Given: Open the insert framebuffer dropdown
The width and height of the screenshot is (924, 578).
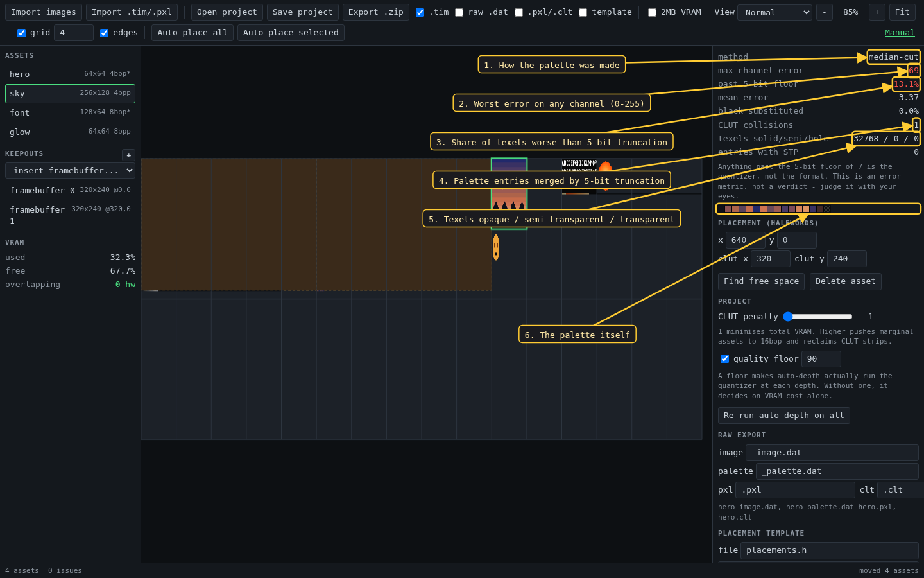Looking at the screenshot, I should [x=70, y=170].
